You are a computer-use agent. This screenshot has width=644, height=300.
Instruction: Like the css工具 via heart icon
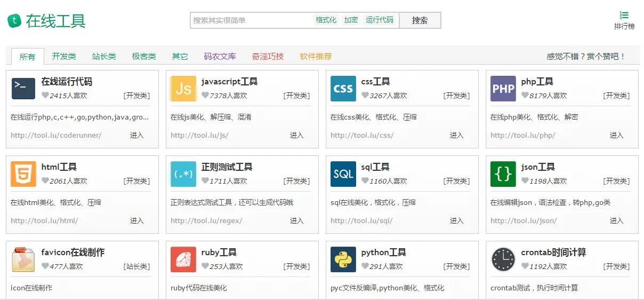[365, 96]
